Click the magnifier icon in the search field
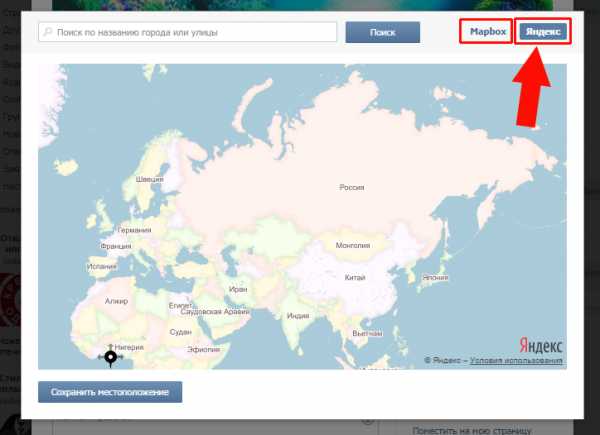 tap(48, 32)
